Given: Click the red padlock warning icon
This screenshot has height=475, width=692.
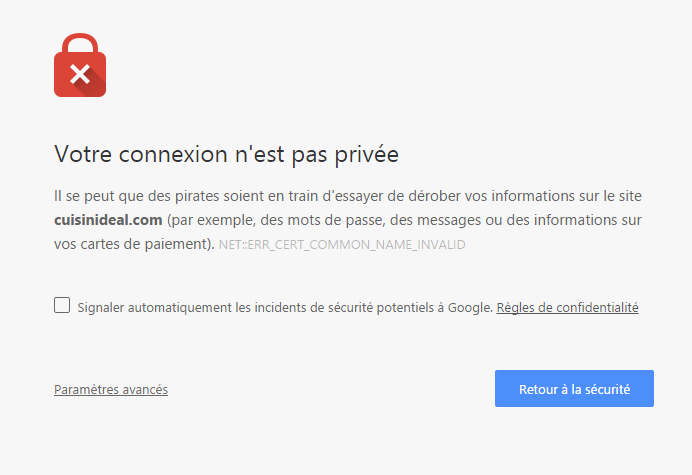Looking at the screenshot, I should (80, 65).
